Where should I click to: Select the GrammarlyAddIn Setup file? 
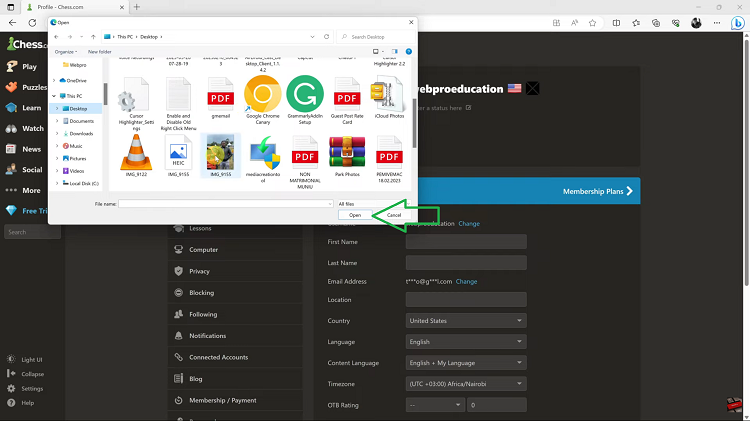click(x=305, y=100)
